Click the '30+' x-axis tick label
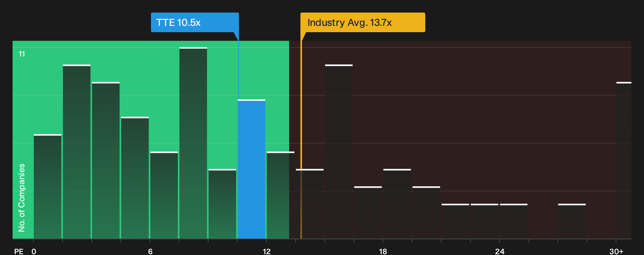This screenshot has height=255, width=644. pos(617,251)
